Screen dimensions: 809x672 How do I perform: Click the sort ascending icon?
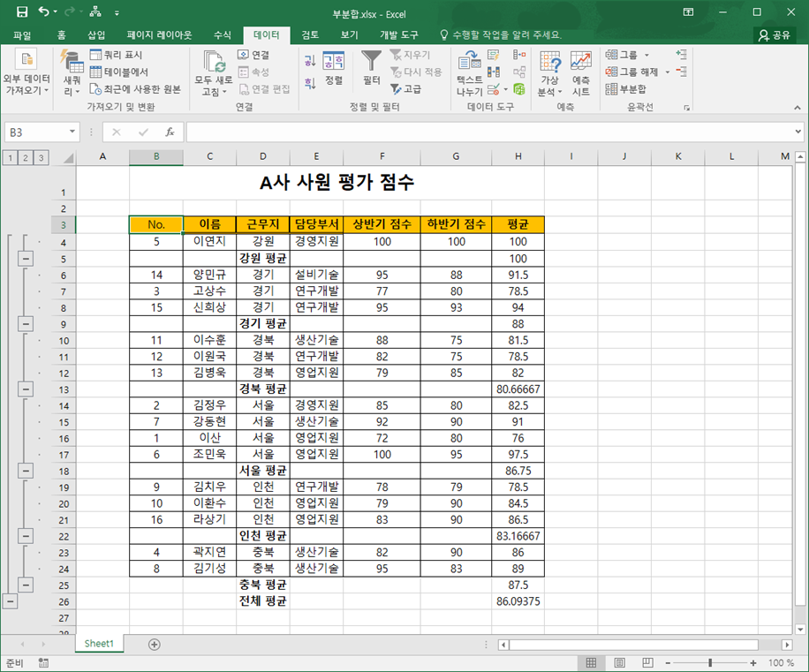pyautogui.click(x=310, y=62)
